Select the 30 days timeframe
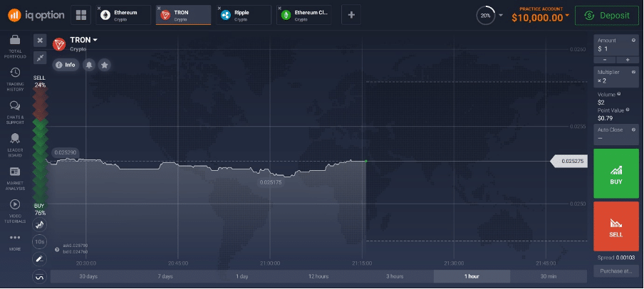The width and height of the screenshot is (644, 289). tap(88, 276)
